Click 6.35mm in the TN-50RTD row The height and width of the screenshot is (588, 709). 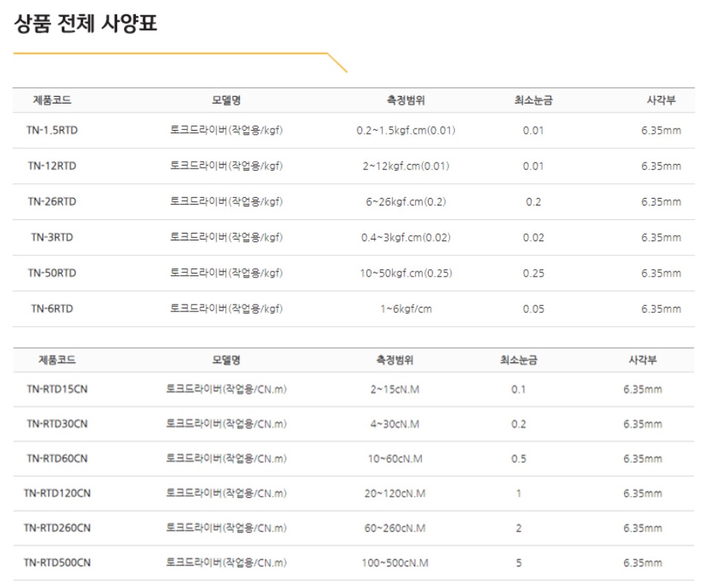pos(661,274)
